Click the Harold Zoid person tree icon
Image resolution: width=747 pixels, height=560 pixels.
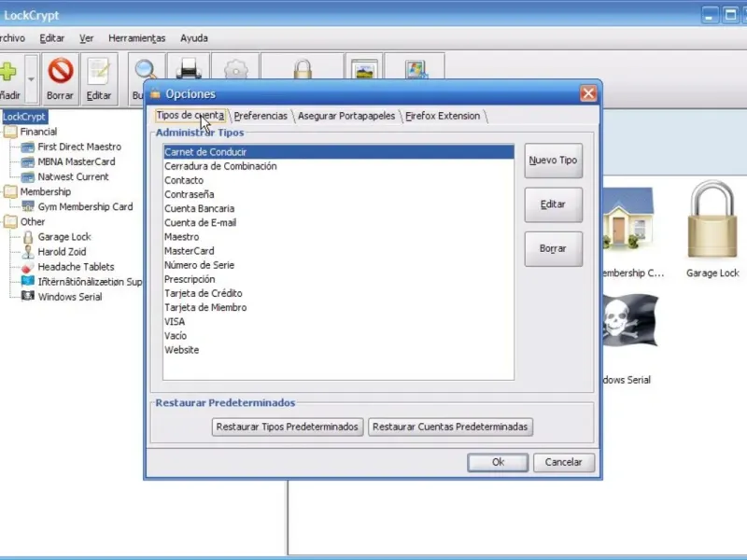pos(28,251)
